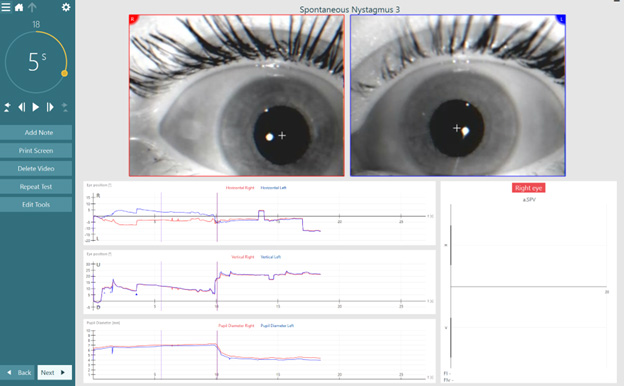The width and height of the screenshot is (624, 386).
Task: Select the right eye video frame
Action: (x=237, y=96)
